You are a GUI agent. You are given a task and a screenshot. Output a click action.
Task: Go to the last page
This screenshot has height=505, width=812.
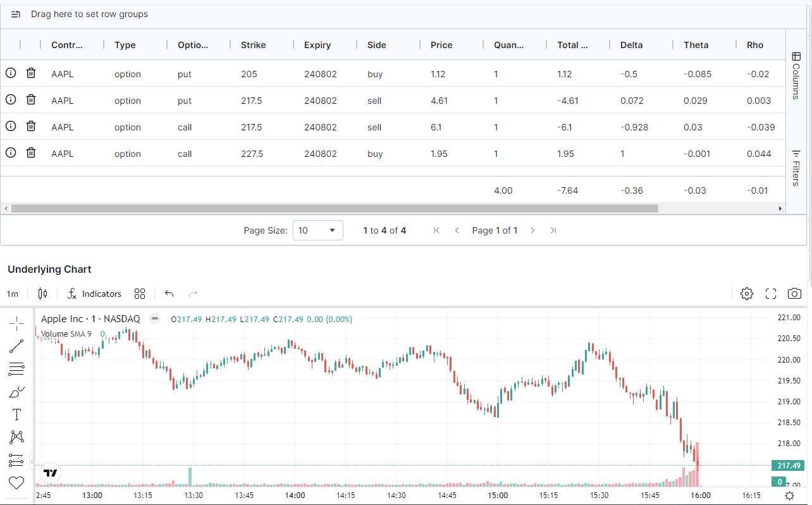[553, 230]
